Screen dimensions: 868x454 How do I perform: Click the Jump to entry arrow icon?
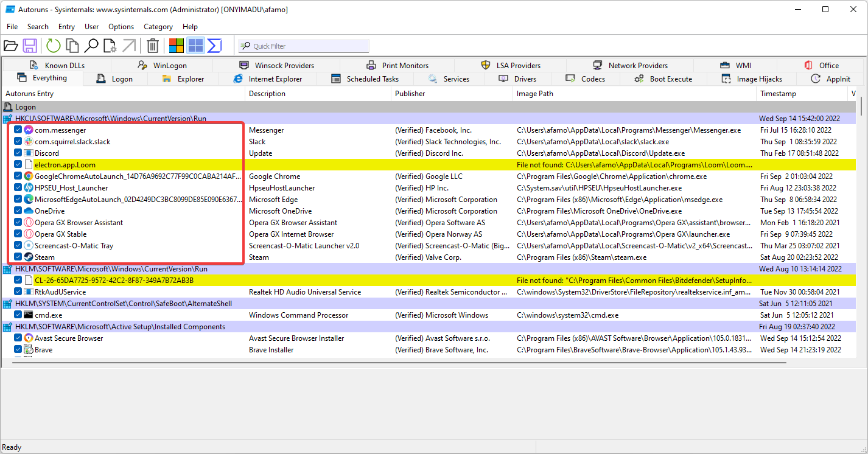point(129,46)
